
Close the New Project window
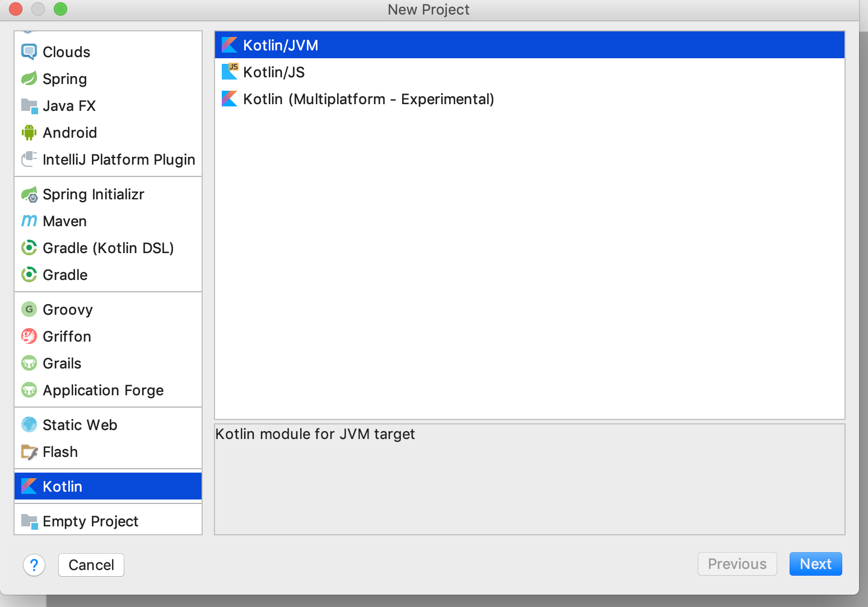[x=16, y=9]
